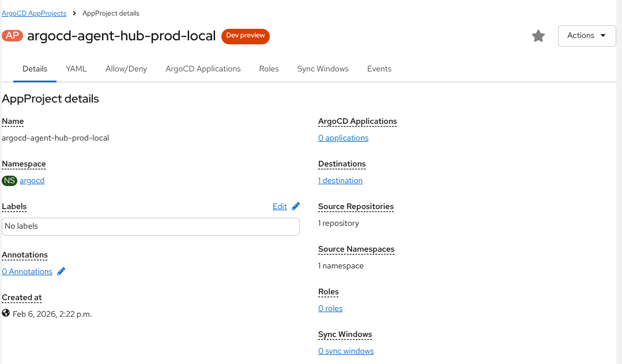The image size is (622, 364).
Task: Click the pencil icon beside Labels Edit
Action: (x=296, y=206)
